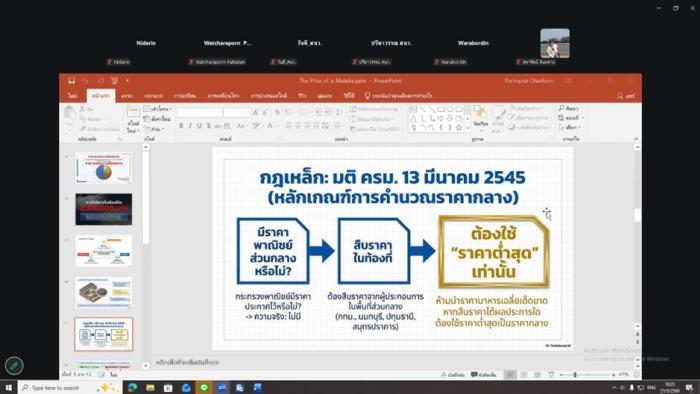Click the Numbering list icon
The width and height of the screenshot is (700, 394).
[x=303, y=112]
